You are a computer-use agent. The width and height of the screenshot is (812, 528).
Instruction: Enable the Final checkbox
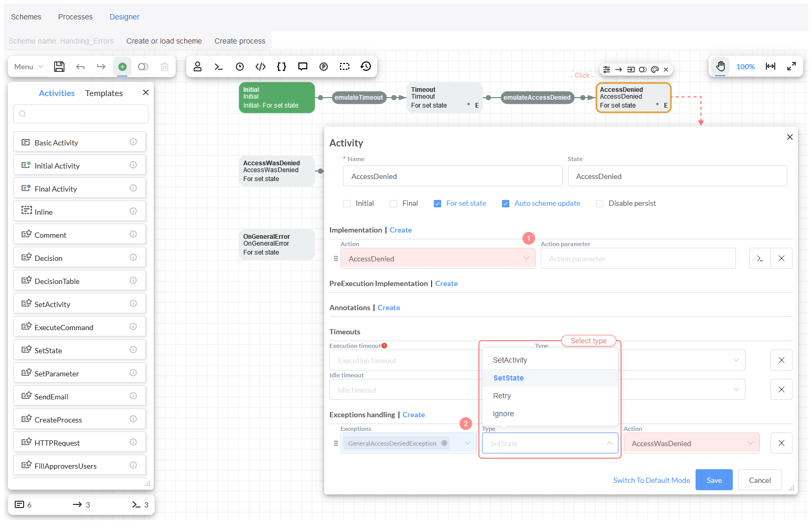click(393, 204)
